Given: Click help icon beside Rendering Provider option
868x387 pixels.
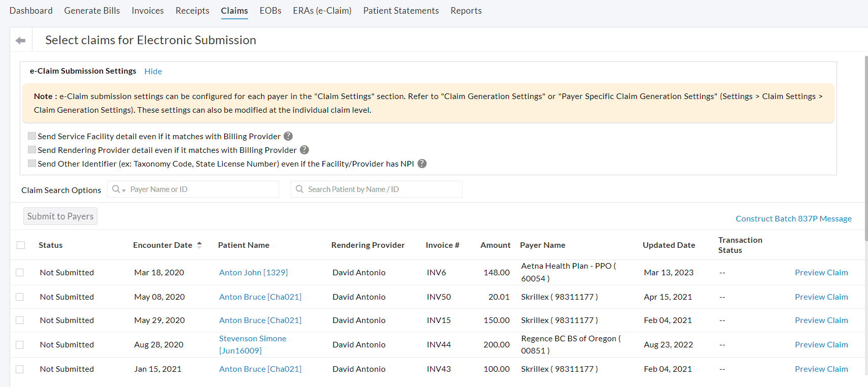Looking at the screenshot, I should (x=304, y=150).
